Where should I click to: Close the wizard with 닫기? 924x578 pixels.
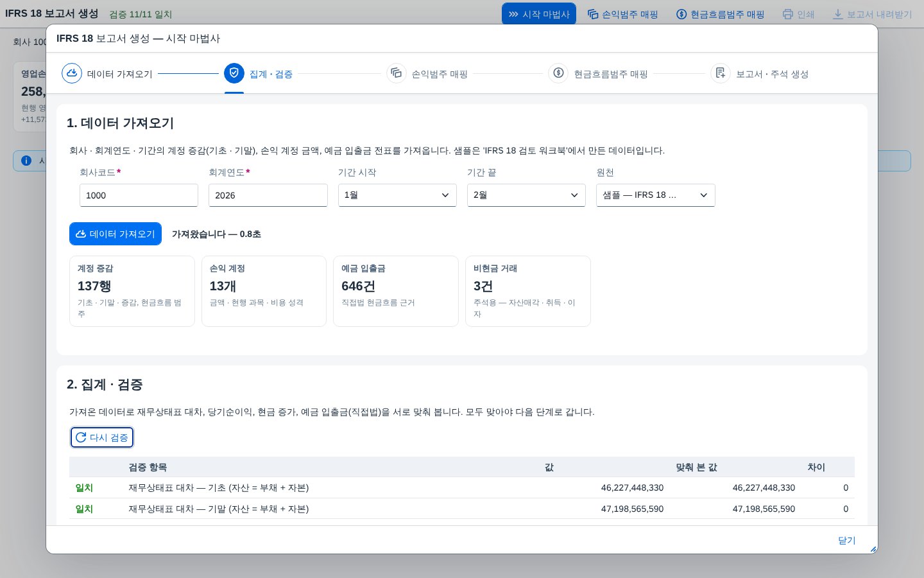[x=847, y=540]
